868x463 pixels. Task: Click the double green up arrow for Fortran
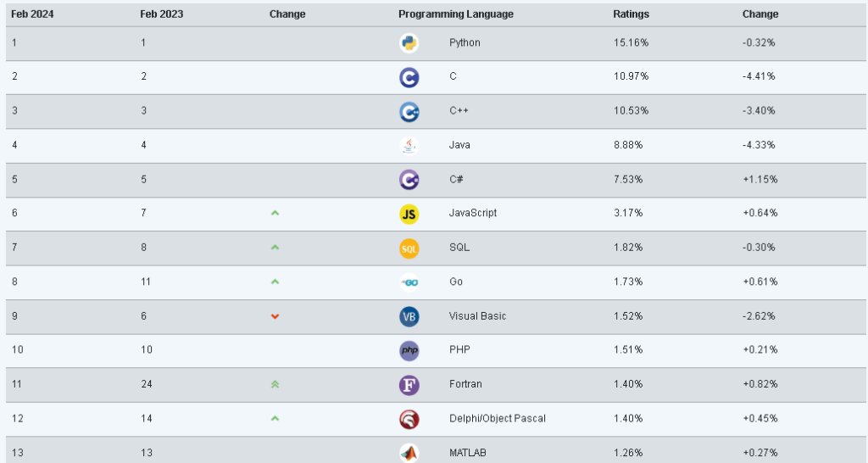pos(275,385)
